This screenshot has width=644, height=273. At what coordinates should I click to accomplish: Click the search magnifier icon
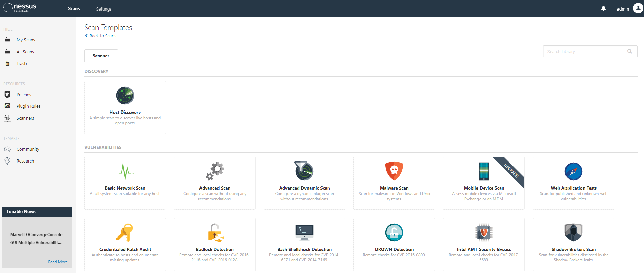click(630, 51)
